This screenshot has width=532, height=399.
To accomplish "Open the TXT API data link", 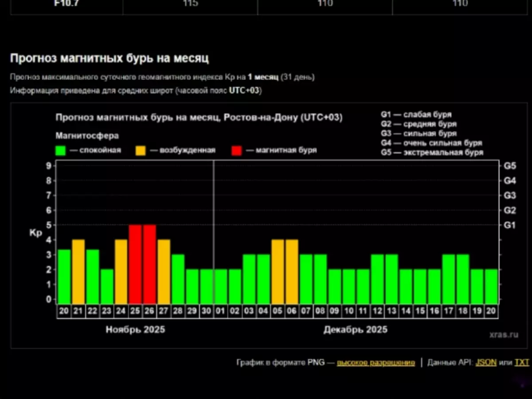I will click(x=521, y=363).
